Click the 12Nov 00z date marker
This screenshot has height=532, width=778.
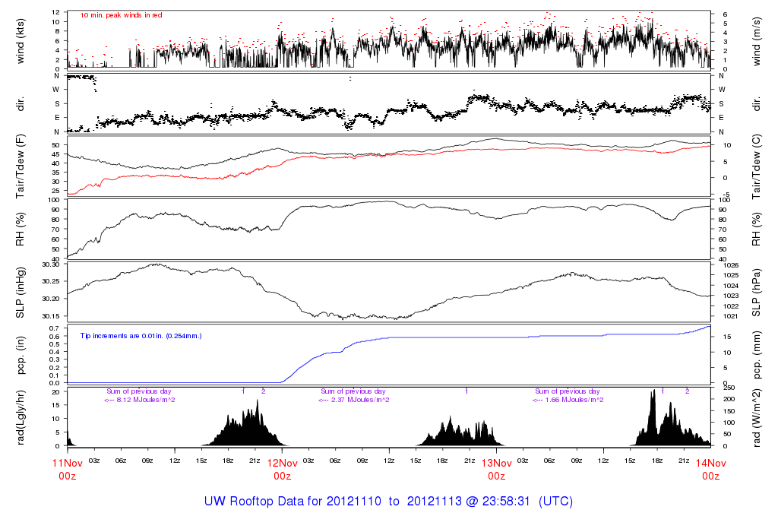coord(282,468)
